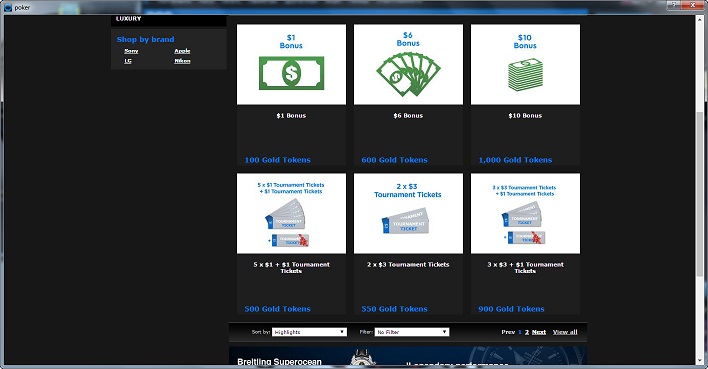Open the Sort by Highlights dropdown
708x369 pixels.
(309, 332)
